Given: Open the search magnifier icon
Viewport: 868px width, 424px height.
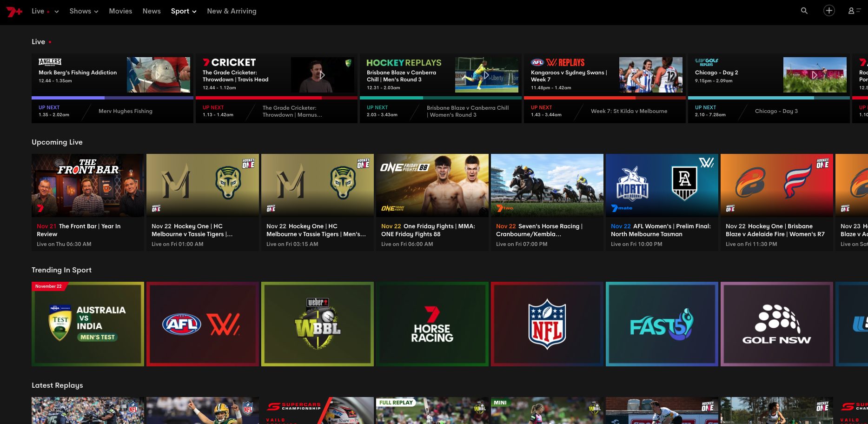Looking at the screenshot, I should pos(804,11).
